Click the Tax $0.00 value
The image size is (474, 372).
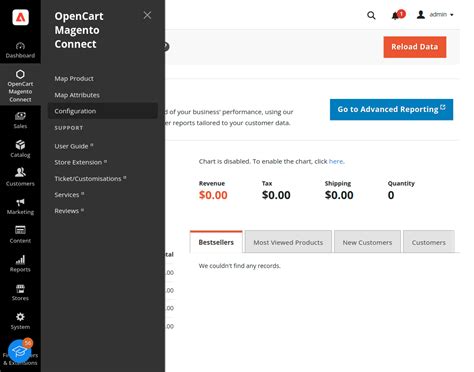point(276,195)
